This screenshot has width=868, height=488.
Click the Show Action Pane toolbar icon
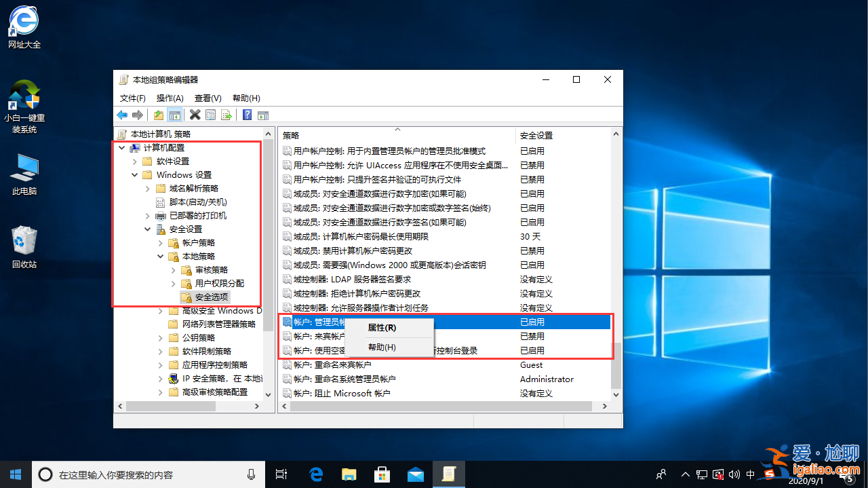263,115
